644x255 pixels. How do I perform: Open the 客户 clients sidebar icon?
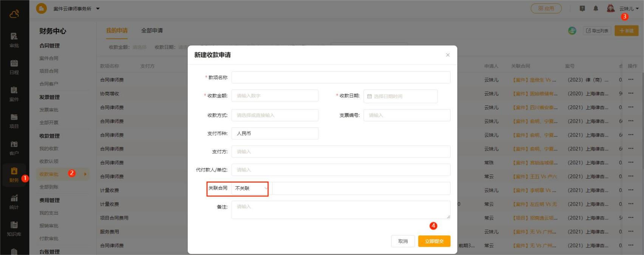pos(14,148)
